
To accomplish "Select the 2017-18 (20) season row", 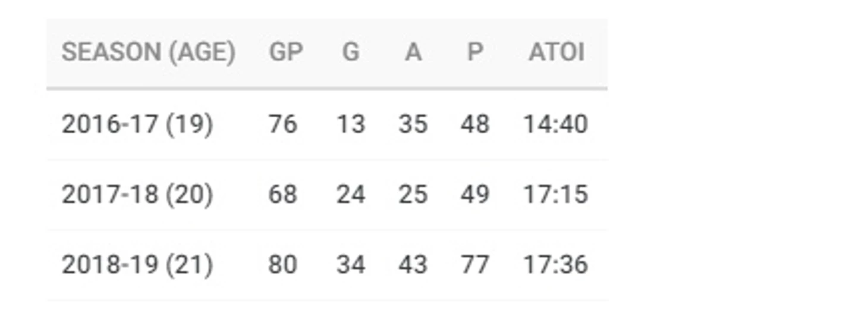I will pyautogui.click(x=327, y=195).
